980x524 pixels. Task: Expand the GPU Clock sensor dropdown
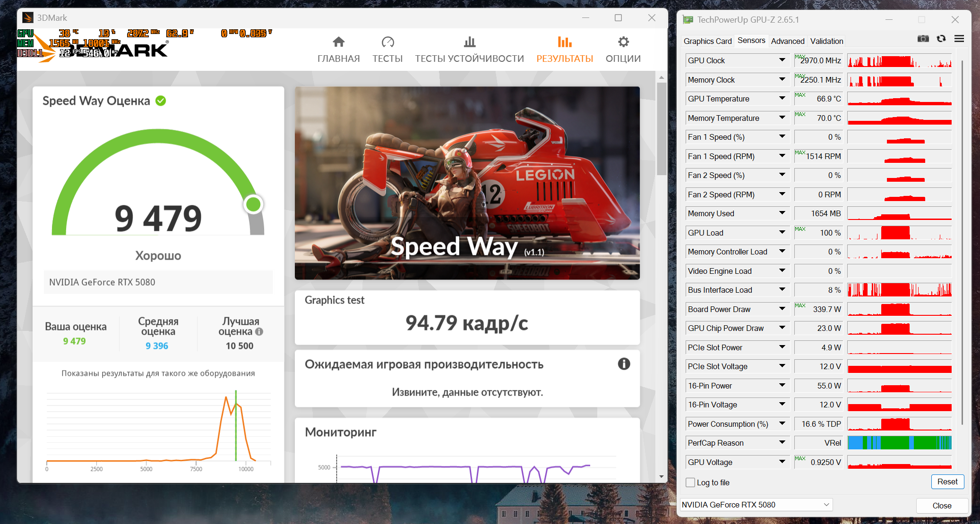pos(782,60)
